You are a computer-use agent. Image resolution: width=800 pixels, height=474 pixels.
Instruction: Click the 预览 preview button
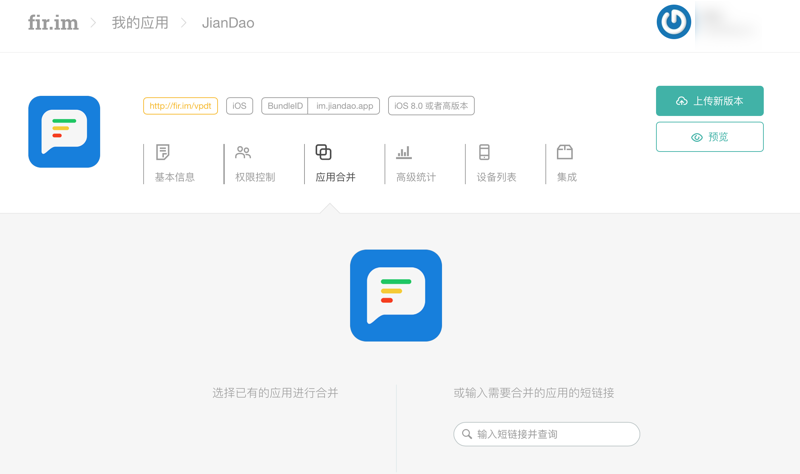click(710, 137)
